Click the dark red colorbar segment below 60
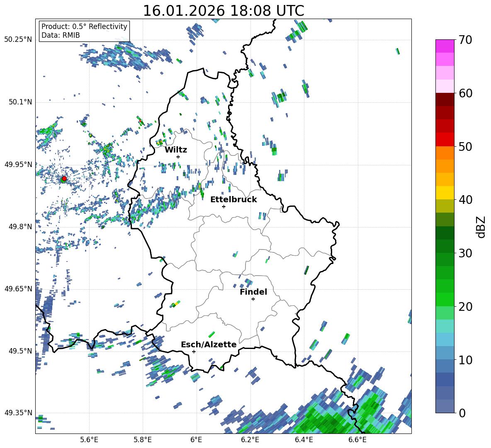 [445, 99]
